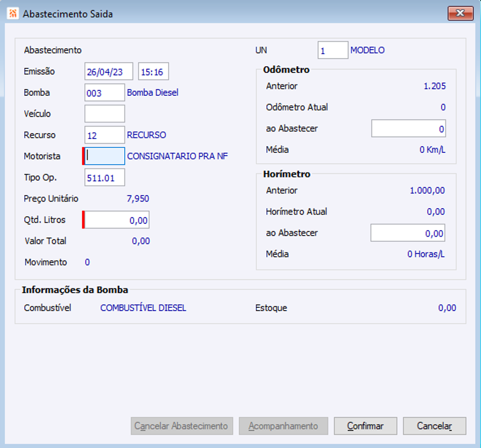Click the Emissão time field 15:16

coord(153,71)
